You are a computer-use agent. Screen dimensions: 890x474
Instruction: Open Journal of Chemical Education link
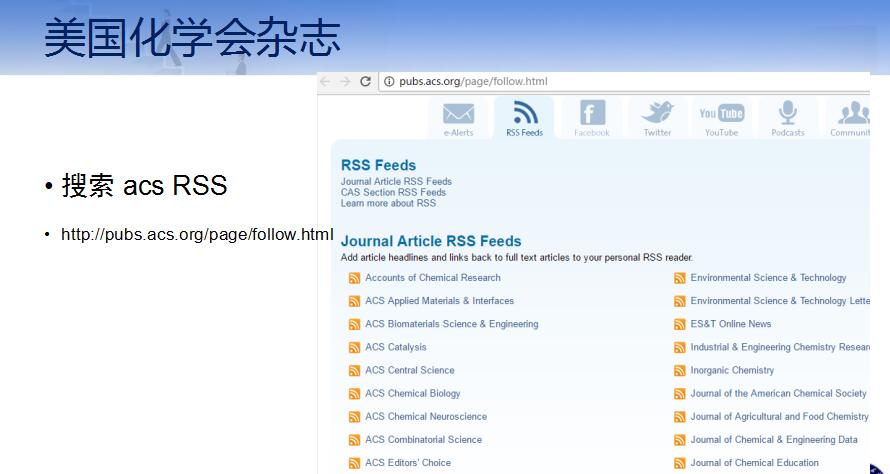point(754,463)
